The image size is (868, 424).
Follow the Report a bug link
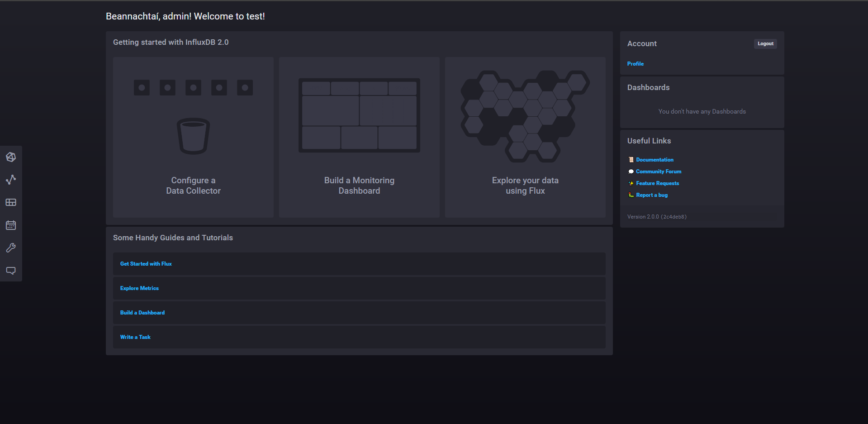point(652,195)
